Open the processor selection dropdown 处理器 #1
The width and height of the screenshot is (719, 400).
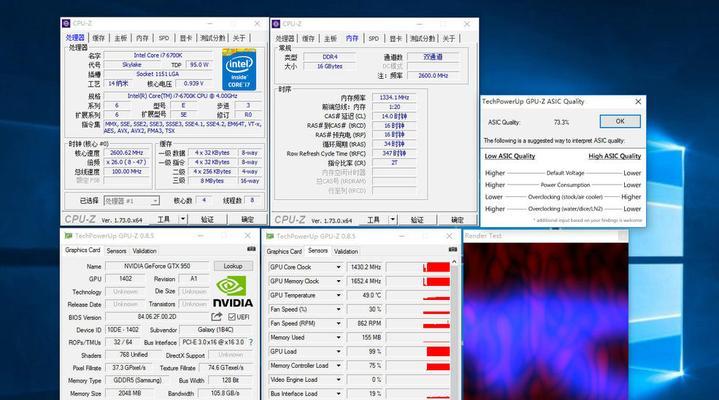(131, 201)
